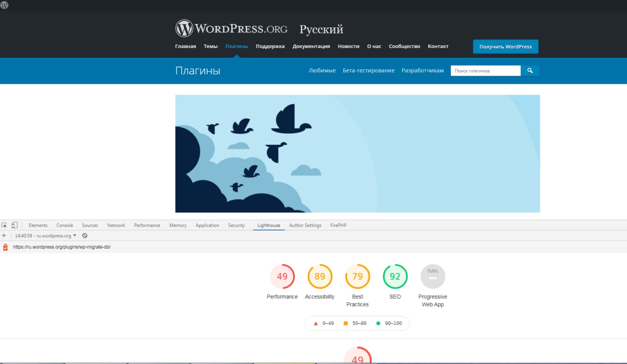627x364 pixels.
Task: Click the Progressive Web App gauge
Action: [x=433, y=276]
